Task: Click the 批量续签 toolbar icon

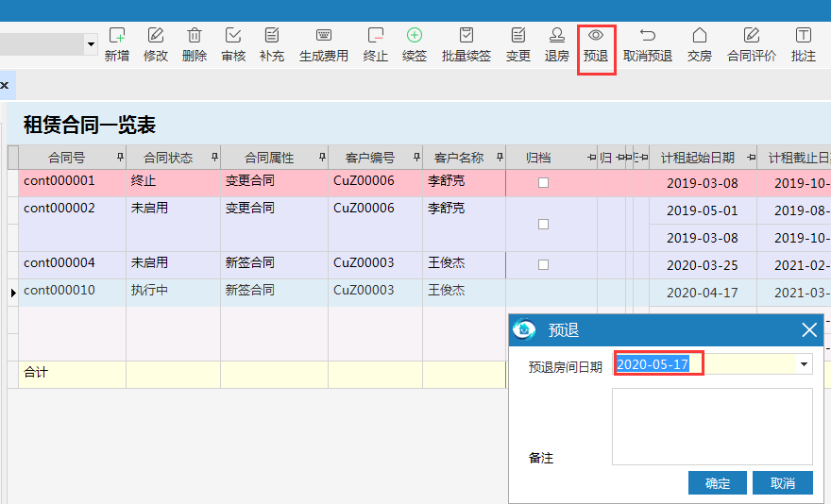Action: 466,36
